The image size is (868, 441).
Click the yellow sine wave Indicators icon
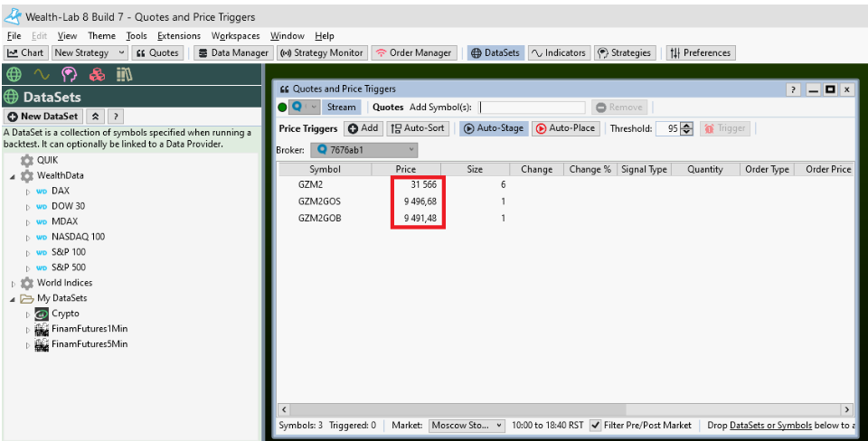tap(41, 75)
